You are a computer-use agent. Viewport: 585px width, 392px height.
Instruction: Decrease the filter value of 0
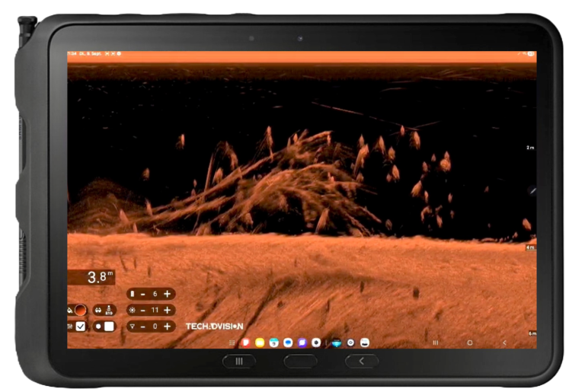142,326
